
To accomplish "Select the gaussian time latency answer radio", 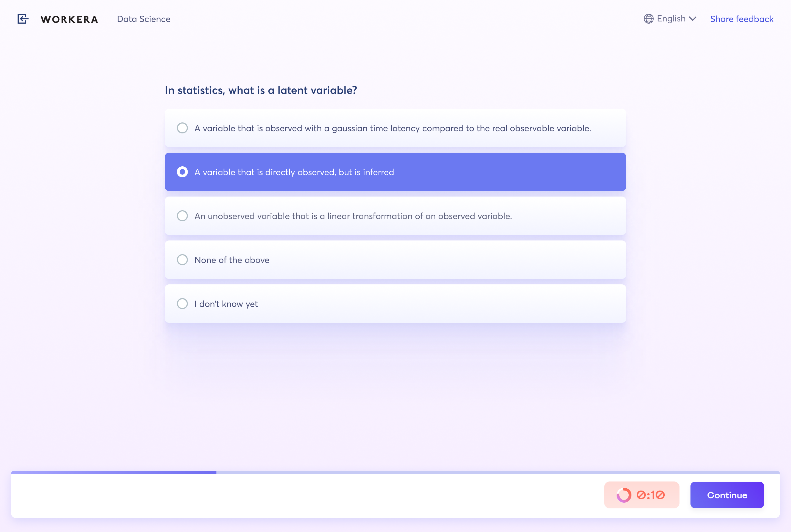I will point(182,128).
